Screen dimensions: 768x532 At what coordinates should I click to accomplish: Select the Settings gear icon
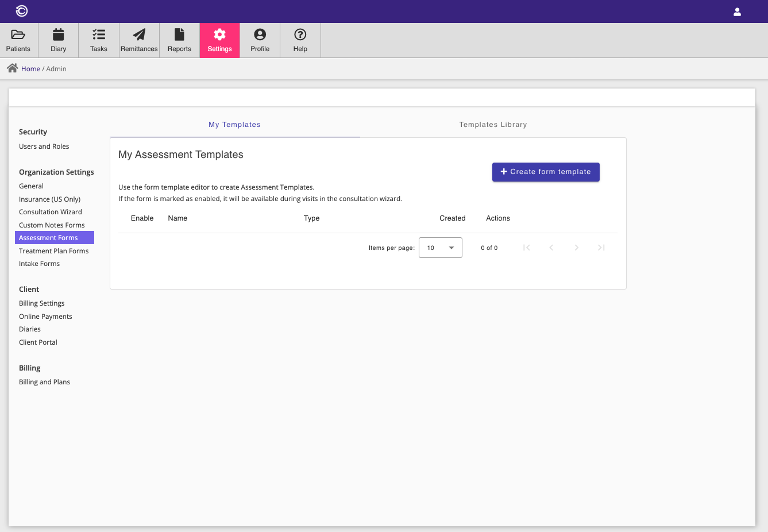(219, 35)
